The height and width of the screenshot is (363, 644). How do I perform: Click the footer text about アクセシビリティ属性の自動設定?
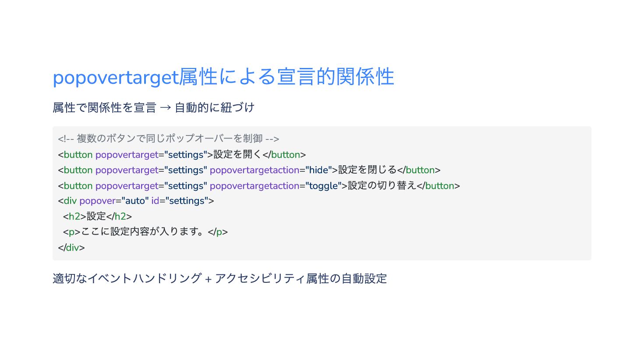point(301,278)
